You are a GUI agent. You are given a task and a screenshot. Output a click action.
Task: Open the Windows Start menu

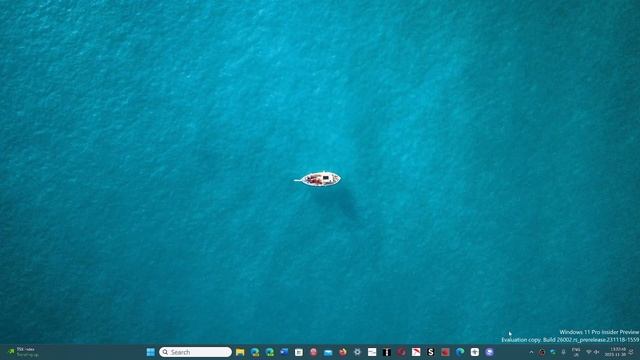click(151, 352)
